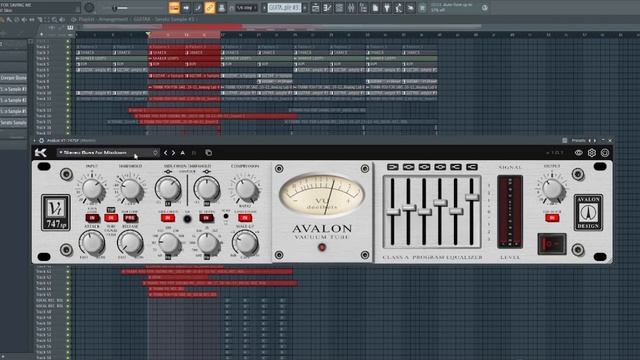Click the Output knob
The image size is (640, 360).
coord(552,189)
